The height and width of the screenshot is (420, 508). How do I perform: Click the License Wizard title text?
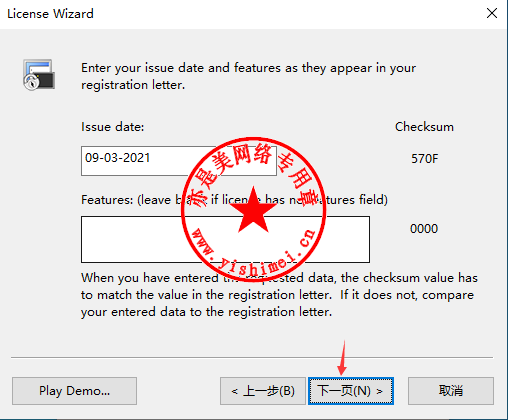pos(50,14)
